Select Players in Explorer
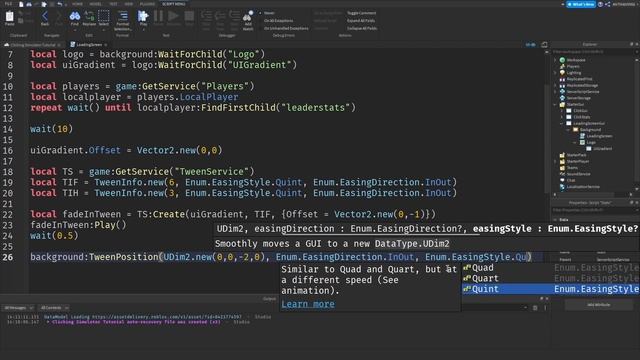Screen dimensions: 640x360 [x=573, y=66]
